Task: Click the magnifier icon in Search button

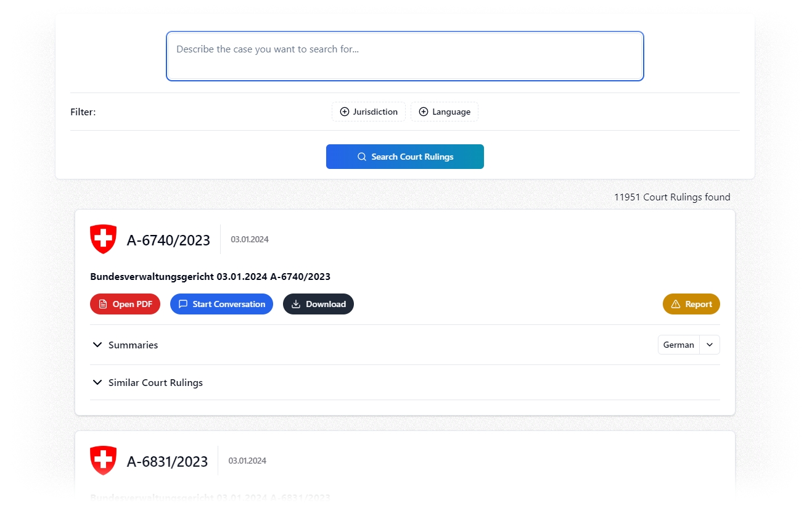Action: pyautogui.click(x=362, y=157)
